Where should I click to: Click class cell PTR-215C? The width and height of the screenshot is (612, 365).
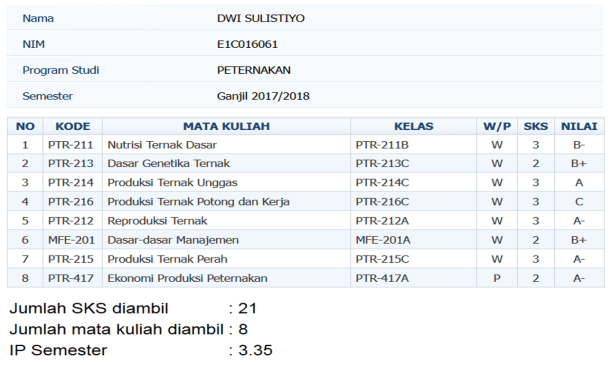(382, 259)
